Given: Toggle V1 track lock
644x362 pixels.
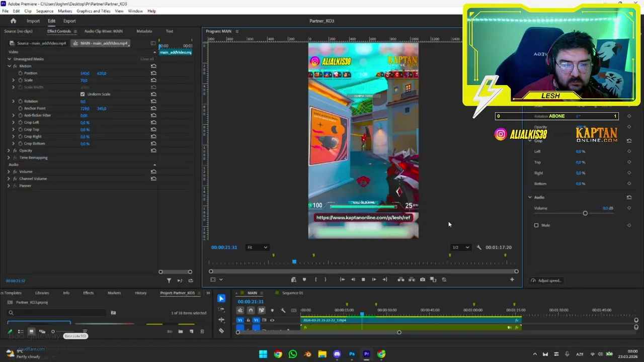Looking at the screenshot, I should tap(248, 320).
